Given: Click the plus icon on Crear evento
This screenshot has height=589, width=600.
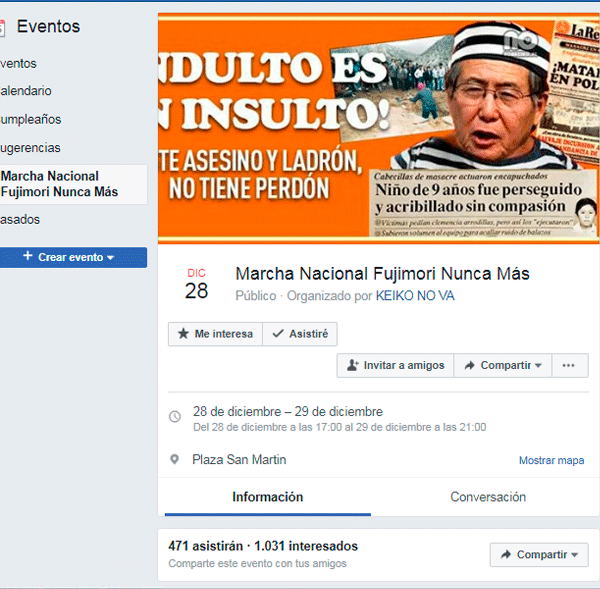Looking at the screenshot, I should click(x=28, y=256).
